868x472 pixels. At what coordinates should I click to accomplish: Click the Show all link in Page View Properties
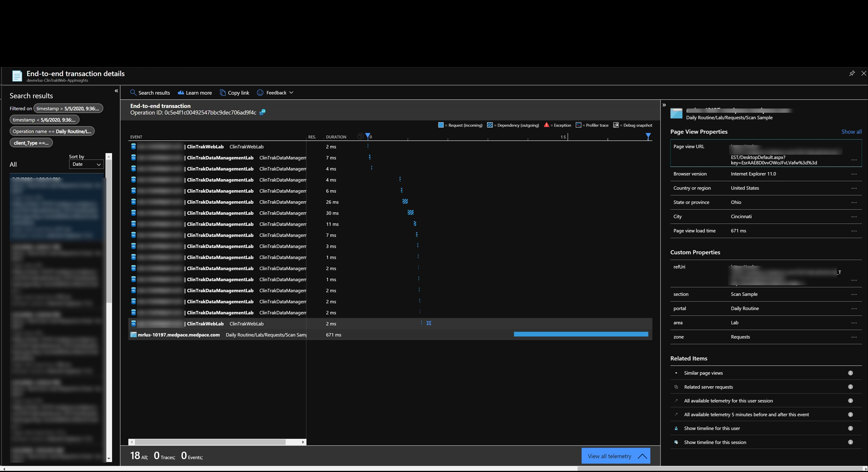click(852, 132)
